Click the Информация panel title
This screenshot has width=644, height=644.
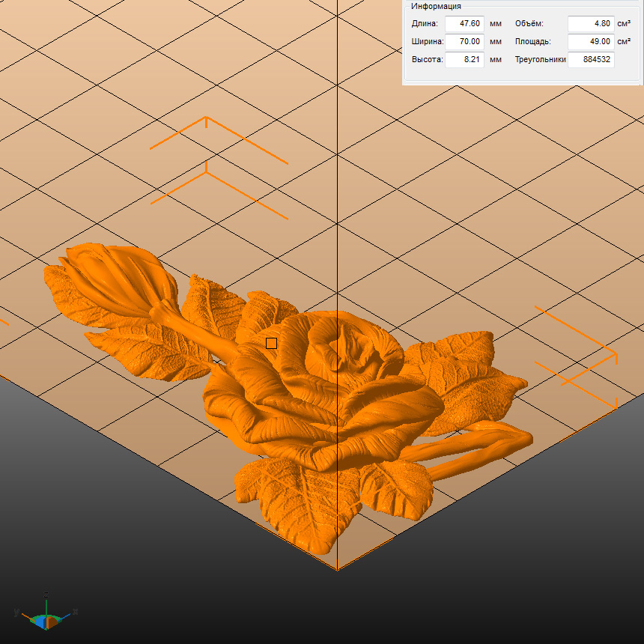[x=436, y=6]
